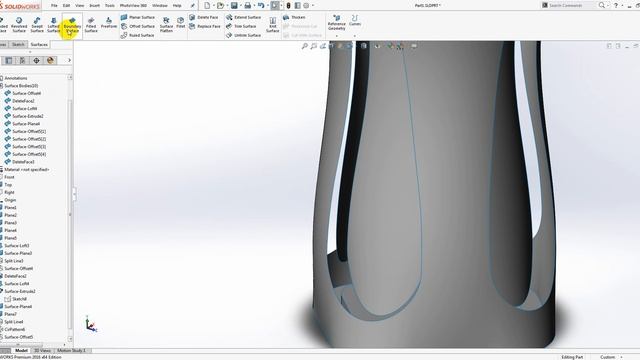640x360 pixels.
Task: Open the Undo dropdown arrow
Action: tap(267, 5)
